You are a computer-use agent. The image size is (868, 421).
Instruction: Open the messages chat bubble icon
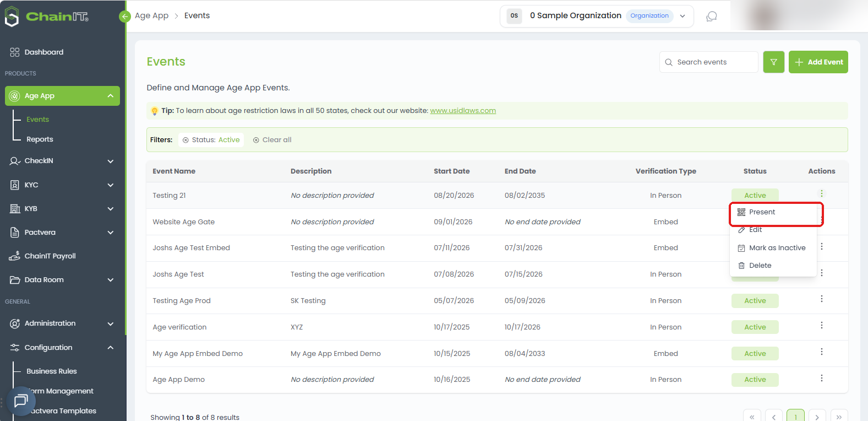coord(711,17)
